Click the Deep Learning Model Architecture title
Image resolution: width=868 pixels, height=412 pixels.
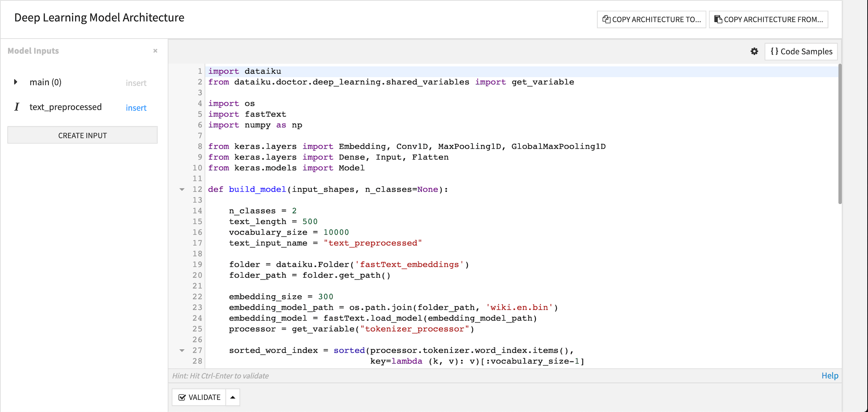pyautogui.click(x=99, y=17)
